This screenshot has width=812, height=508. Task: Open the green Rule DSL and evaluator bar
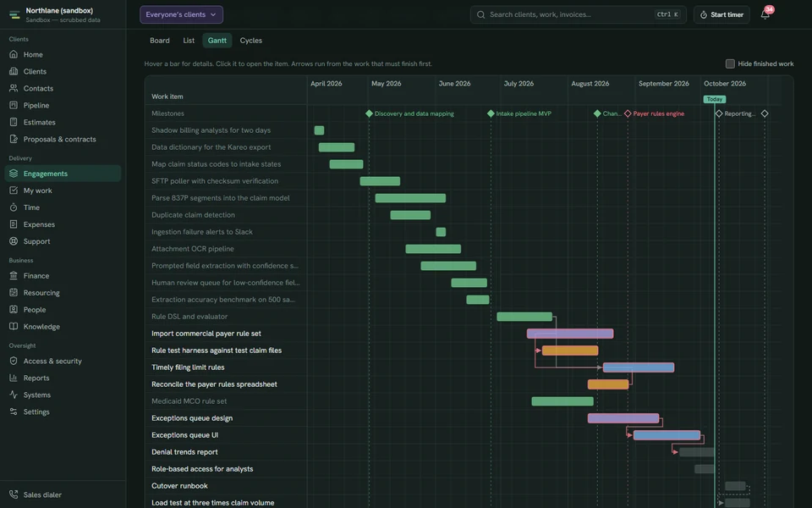pyautogui.click(x=524, y=317)
